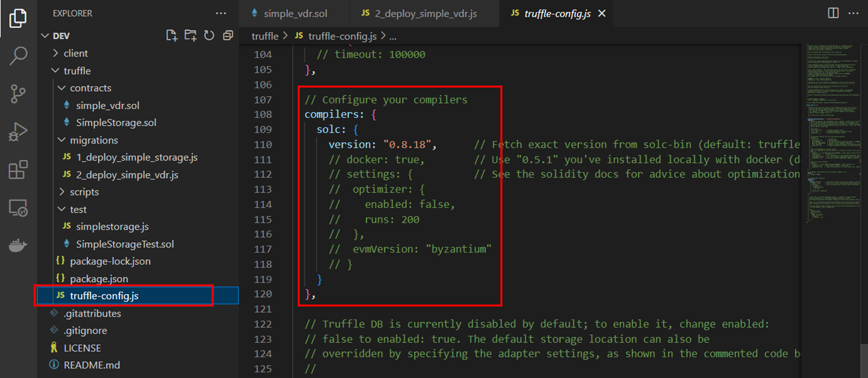This screenshot has height=378, width=868.
Task: Click "// timeout: 100000" on line 104
Action: click(x=371, y=54)
